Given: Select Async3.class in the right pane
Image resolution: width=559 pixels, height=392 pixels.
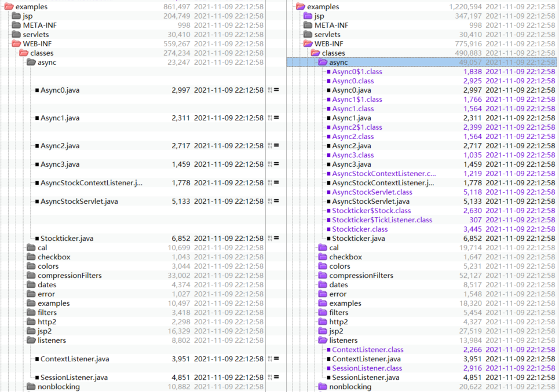Looking at the screenshot, I should pyautogui.click(x=353, y=155).
